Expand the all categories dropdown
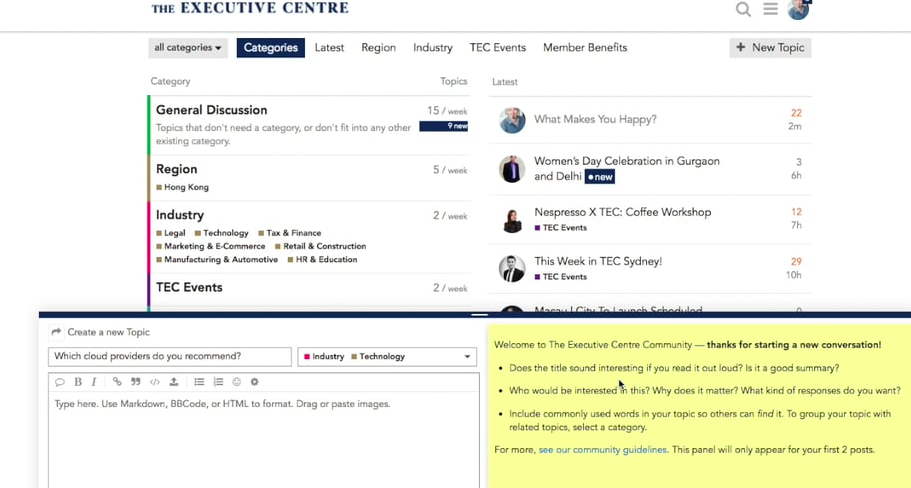 188,48
